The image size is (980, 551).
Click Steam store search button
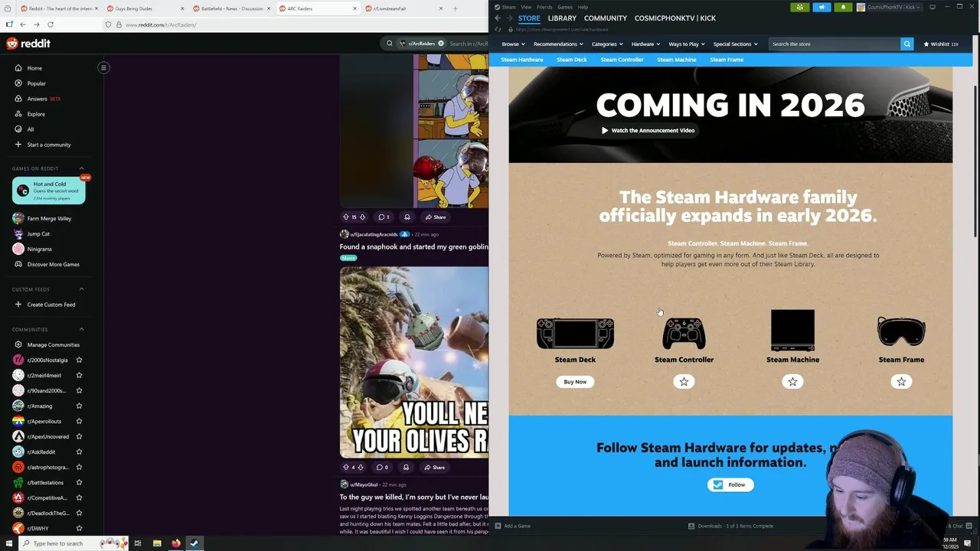click(907, 44)
